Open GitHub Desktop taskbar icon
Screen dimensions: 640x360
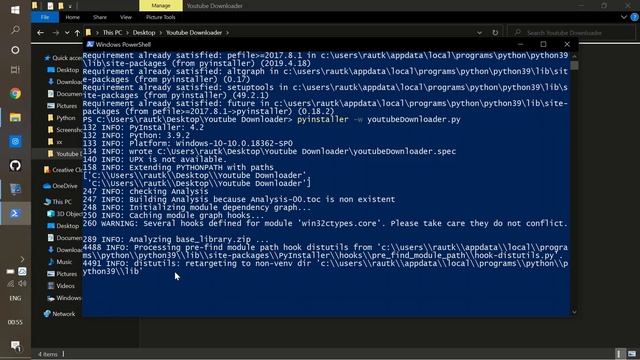15,165
